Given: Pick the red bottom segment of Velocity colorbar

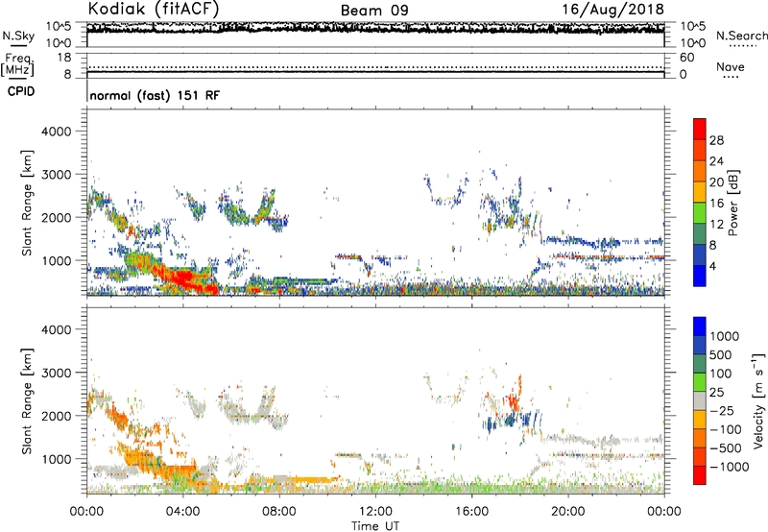Looking at the screenshot, I should pos(700,475).
